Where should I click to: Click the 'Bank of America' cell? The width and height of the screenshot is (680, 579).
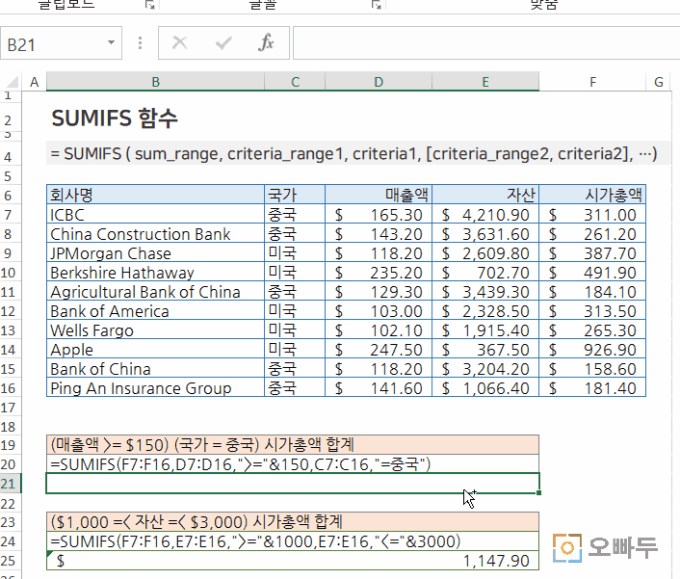coord(155,311)
